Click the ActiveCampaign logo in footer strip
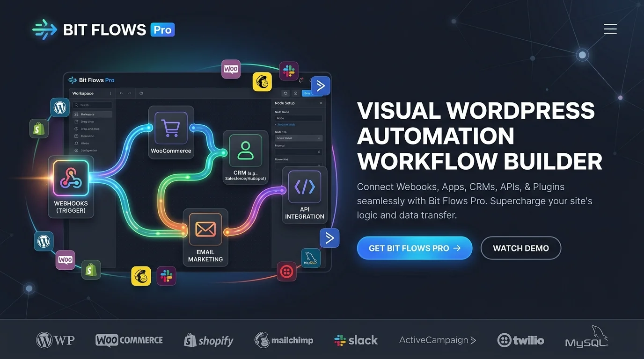 pyautogui.click(x=438, y=340)
